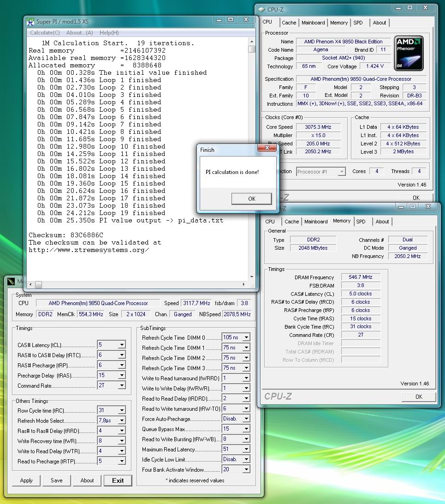
Task: Expand Refresh Cycle Time DIMM 2 dropdown
Action: tap(246, 358)
